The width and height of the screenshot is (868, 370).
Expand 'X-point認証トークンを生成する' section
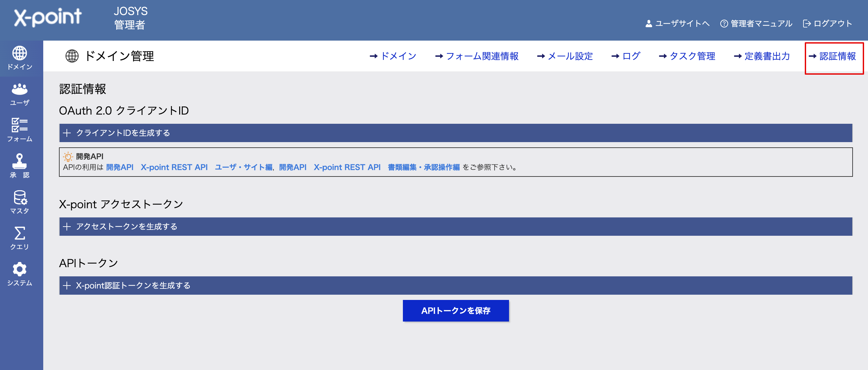point(133,286)
